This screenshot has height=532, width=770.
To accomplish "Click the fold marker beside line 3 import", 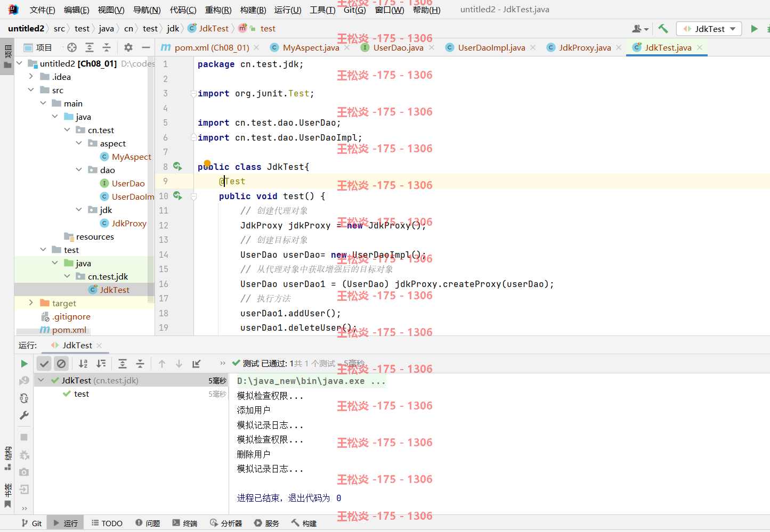I will (193, 94).
